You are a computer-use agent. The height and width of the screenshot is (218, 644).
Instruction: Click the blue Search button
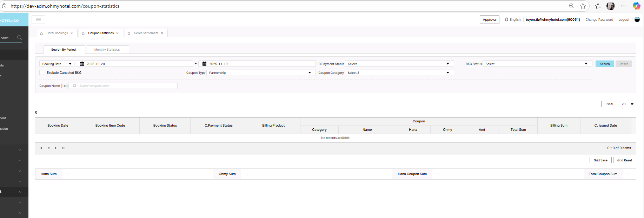tap(605, 64)
